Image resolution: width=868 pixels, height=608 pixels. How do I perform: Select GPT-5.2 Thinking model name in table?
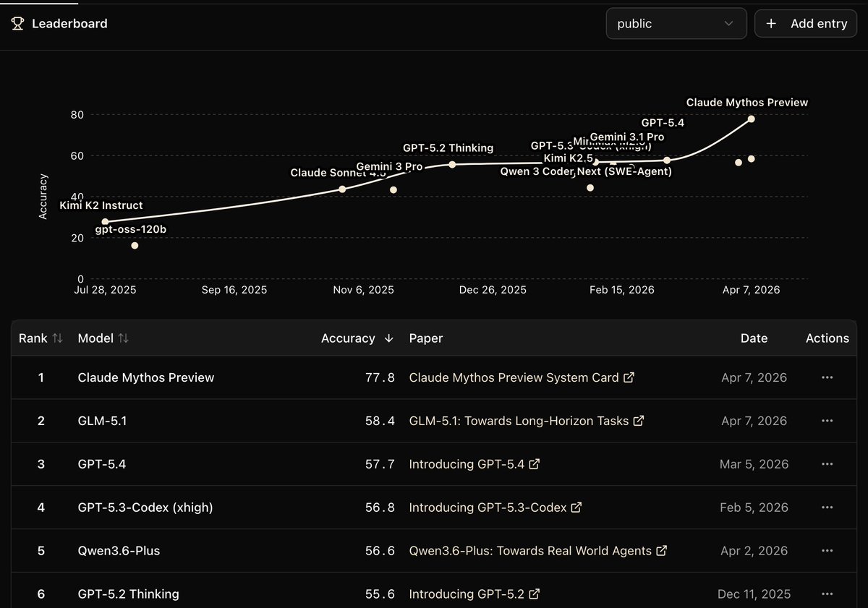(129, 594)
